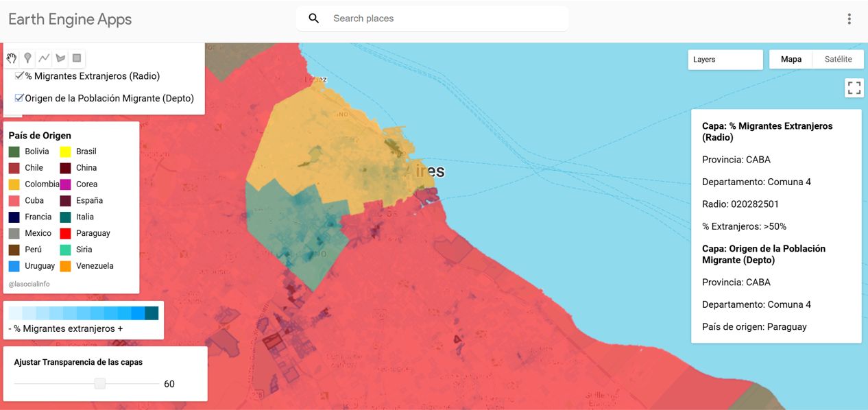Click the Bolivia green legend swatch
The height and width of the screenshot is (410, 868).
[14, 152]
